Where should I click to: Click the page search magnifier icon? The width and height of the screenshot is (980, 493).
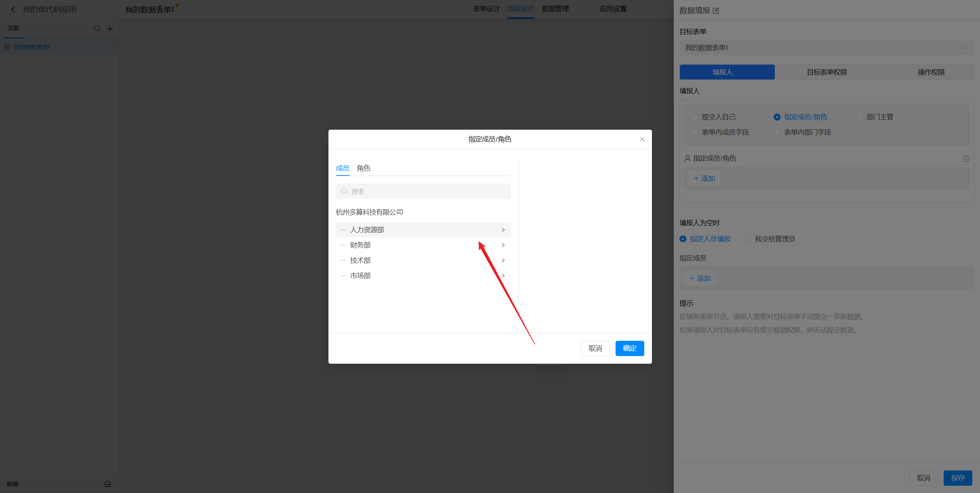97,29
